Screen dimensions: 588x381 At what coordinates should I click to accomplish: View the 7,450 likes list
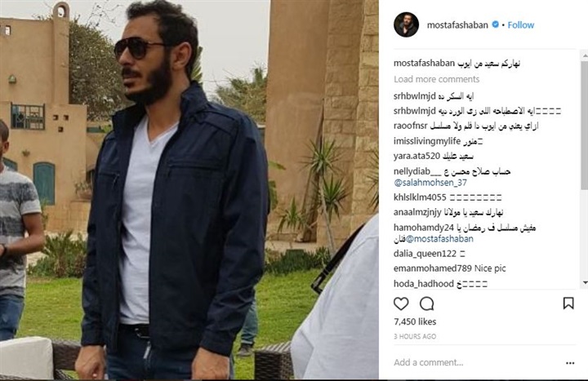tap(415, 321)
